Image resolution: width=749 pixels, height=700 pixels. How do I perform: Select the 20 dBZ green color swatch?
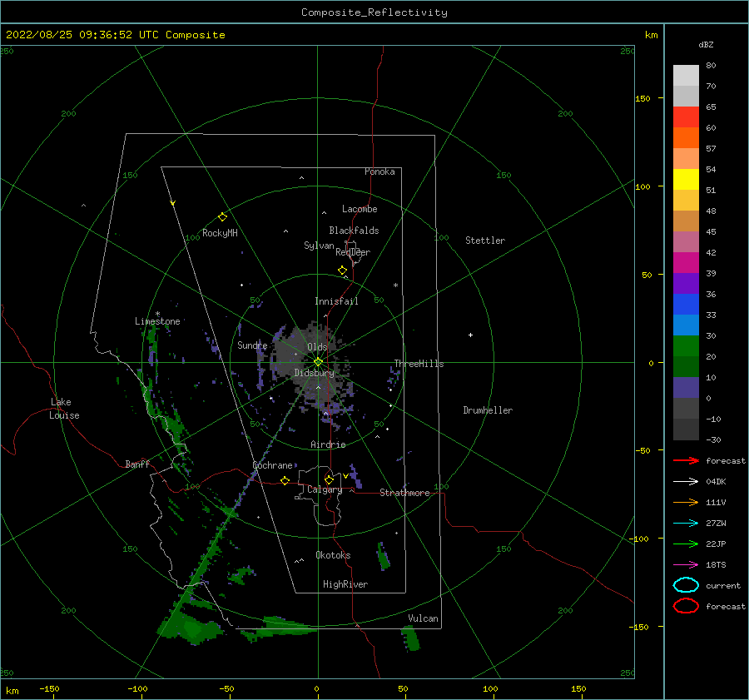point(686,346)
